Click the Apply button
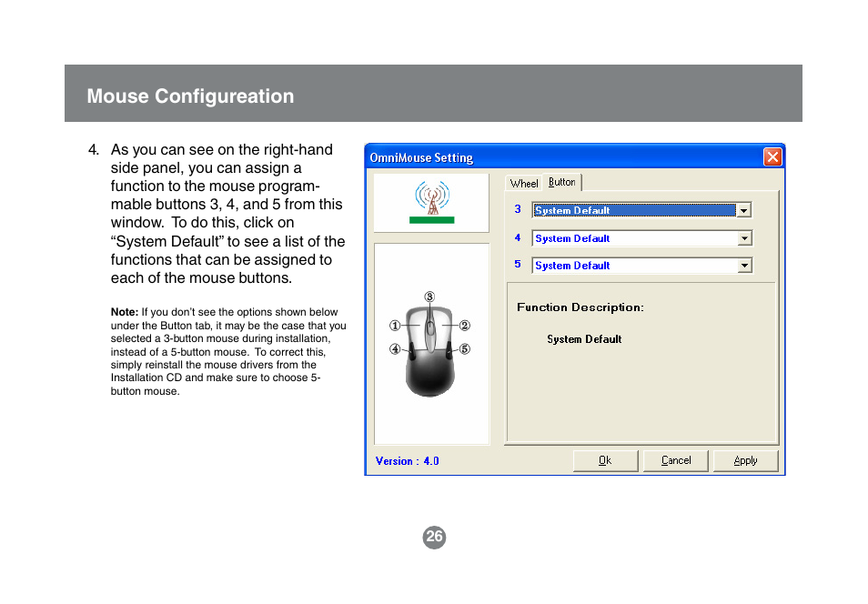 tap(745, 460)
